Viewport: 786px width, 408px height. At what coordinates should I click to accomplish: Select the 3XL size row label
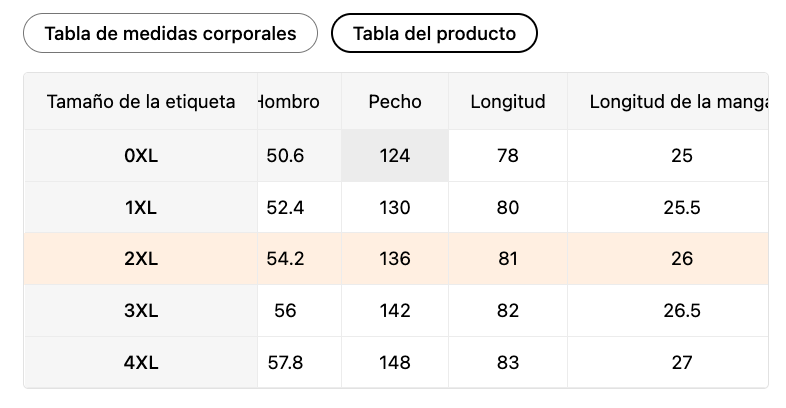[141, 311]
